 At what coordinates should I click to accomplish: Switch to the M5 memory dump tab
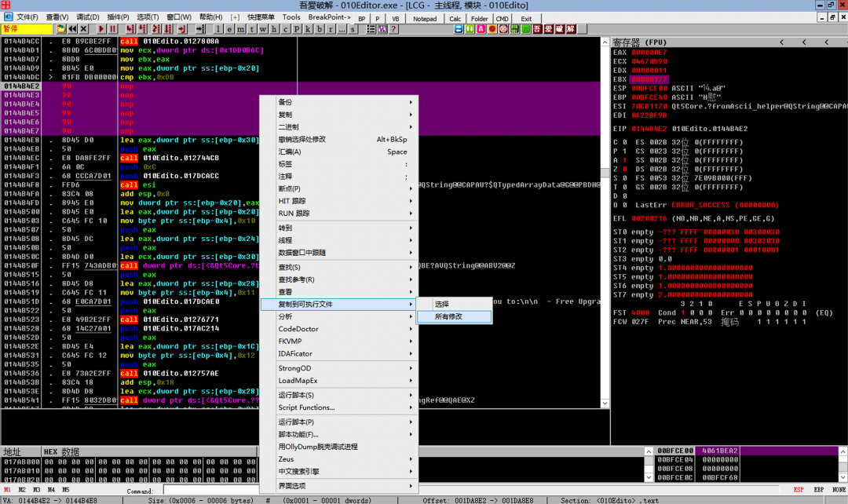65,489
